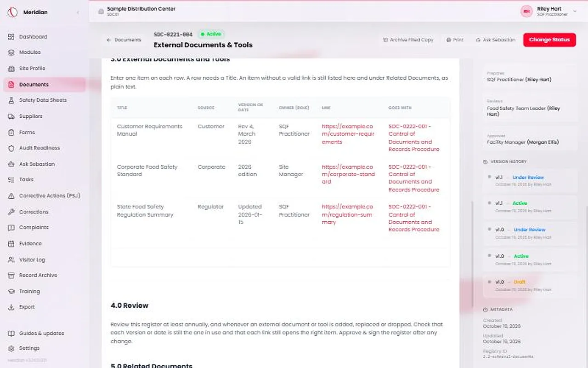This screenshot has height=368, width=588.
Task: Open Guides & updates menu item
Action: (x=44, y=333)
